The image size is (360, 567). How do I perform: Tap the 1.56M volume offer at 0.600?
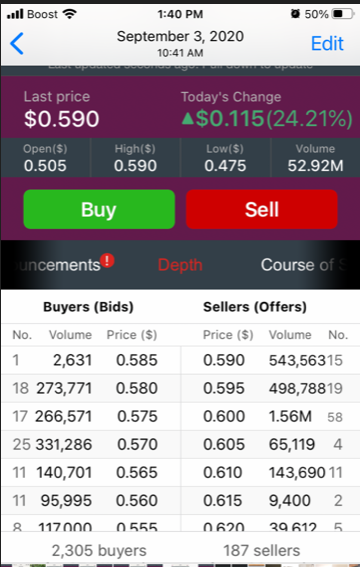click(290, 416)
